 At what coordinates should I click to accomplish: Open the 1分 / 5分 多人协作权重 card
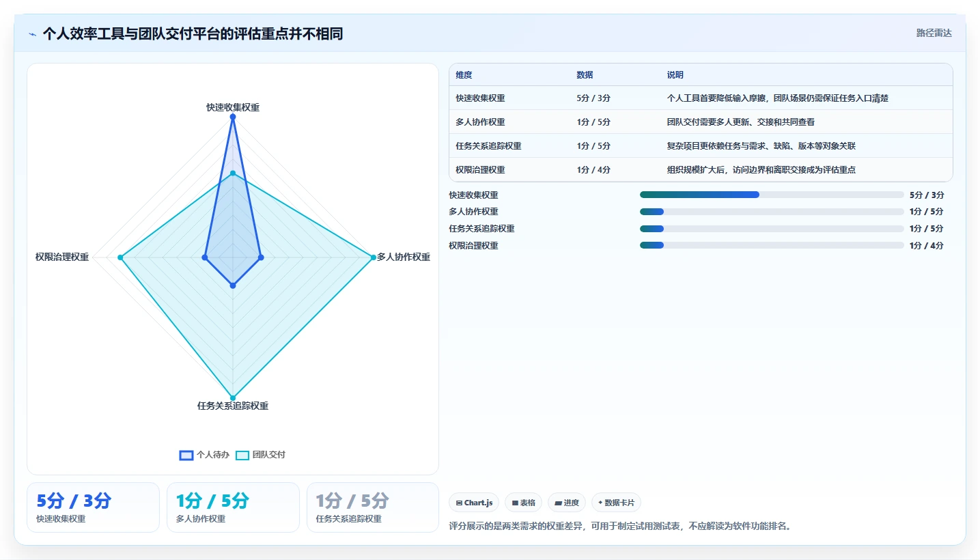pyautogui.click(x=233, y=507)
